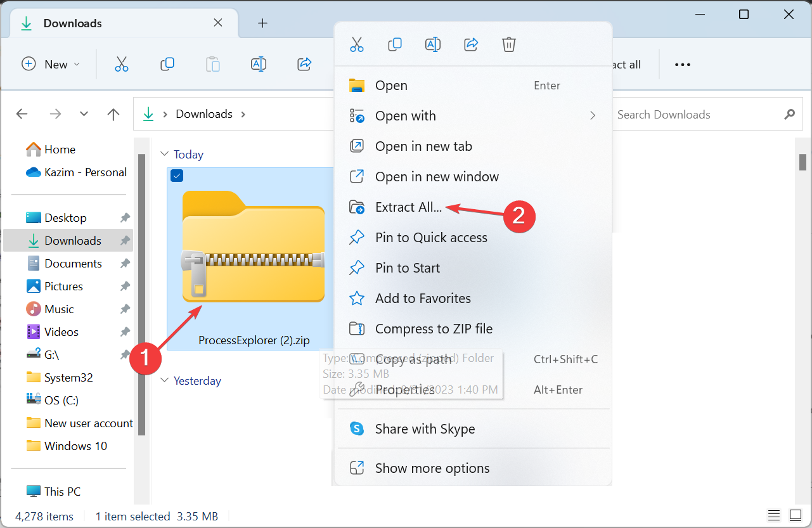Choose Open from the context menu

[x=473, y=86]
